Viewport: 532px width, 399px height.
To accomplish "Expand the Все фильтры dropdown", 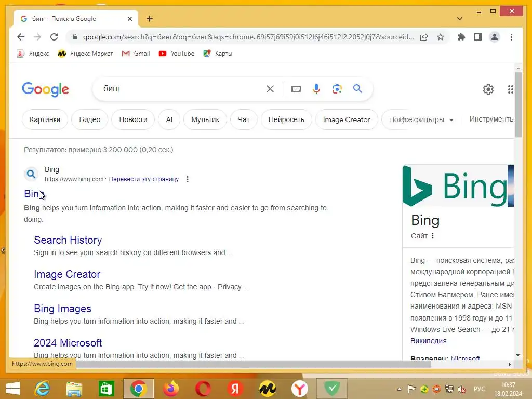I will click(427, 119).
